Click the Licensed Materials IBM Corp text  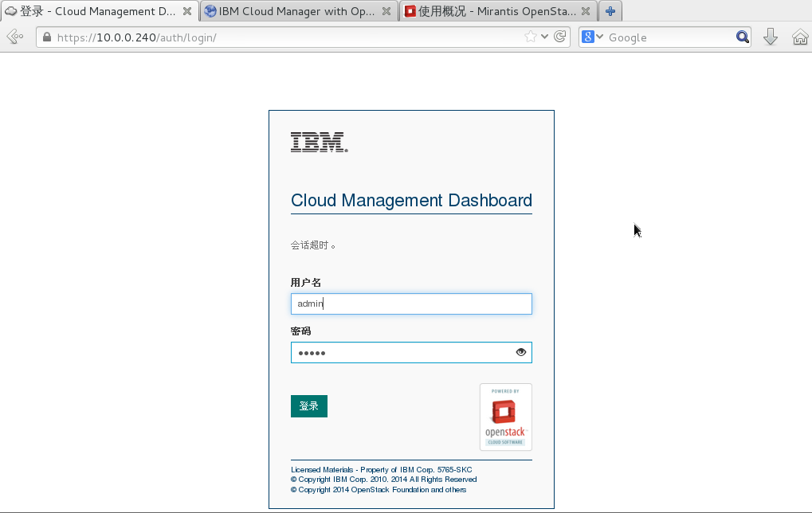381,470
